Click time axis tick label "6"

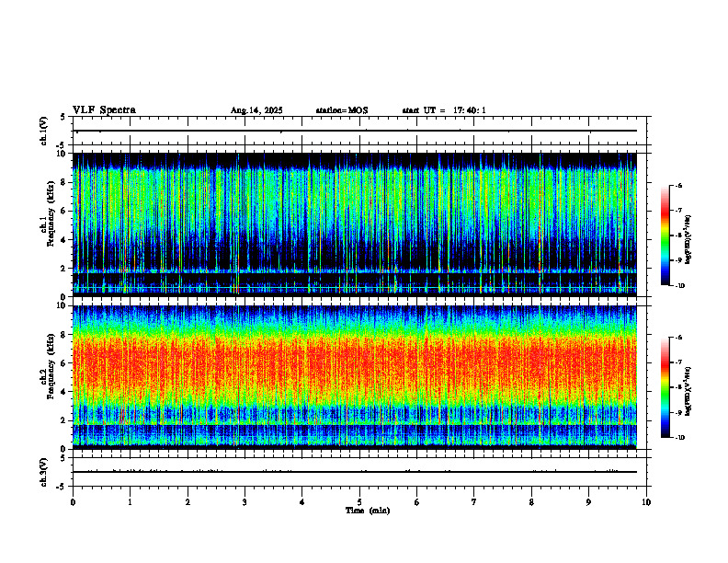coord(417,502)
